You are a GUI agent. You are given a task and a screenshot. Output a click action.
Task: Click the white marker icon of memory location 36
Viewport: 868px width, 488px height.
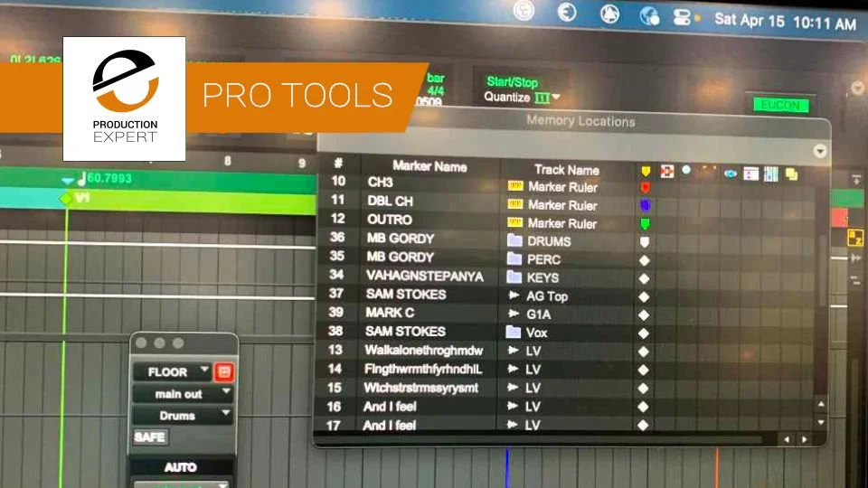click(x=645, y=242)
